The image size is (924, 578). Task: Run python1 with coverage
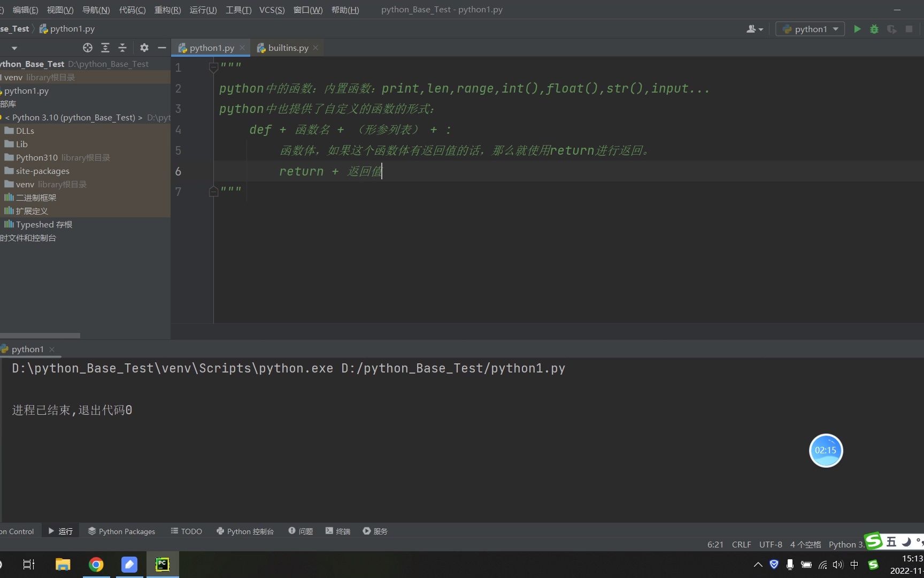[891, 29]
